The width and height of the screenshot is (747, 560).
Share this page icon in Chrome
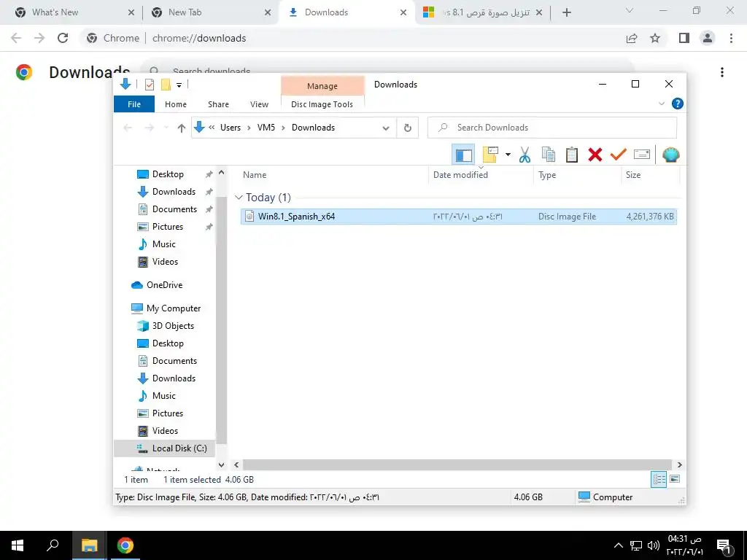[x=632, y=38]
